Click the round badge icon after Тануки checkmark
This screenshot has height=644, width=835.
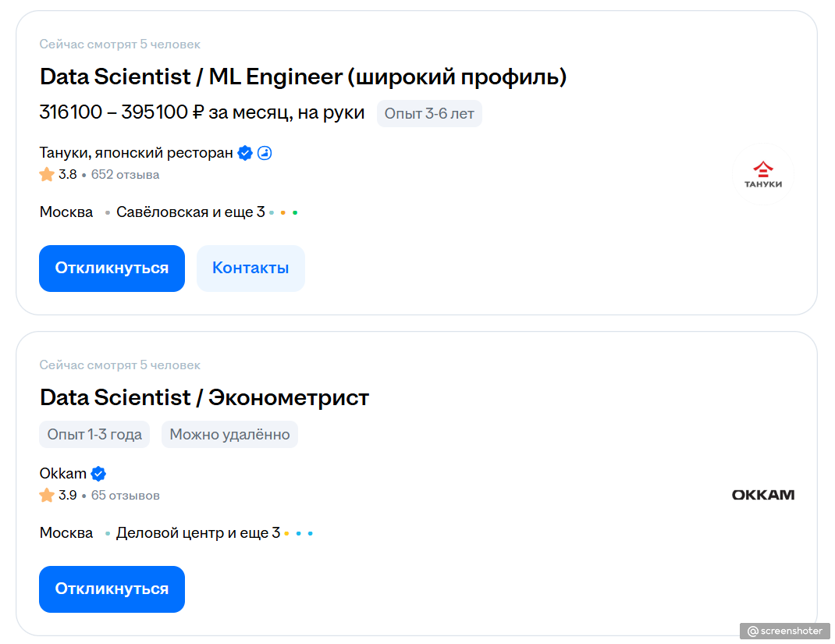(x=265, y=153)
